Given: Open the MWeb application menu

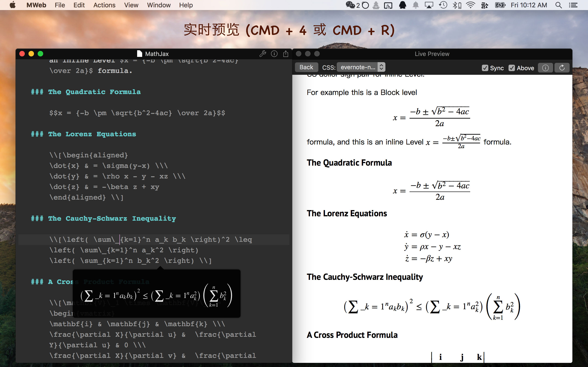Looking at the screenshot, I should click(x=36, y=5).
